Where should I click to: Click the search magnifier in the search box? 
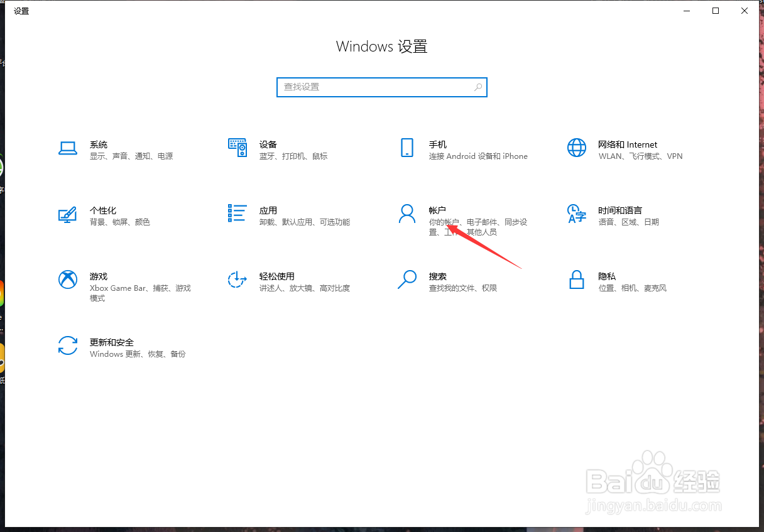(x=478, y=87)
